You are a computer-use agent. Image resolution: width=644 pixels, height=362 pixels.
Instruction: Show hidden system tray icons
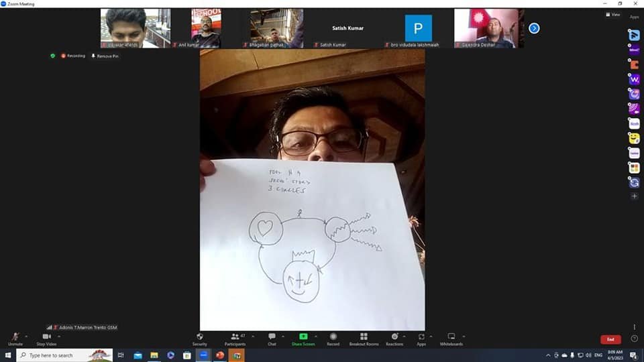point(548,355)
